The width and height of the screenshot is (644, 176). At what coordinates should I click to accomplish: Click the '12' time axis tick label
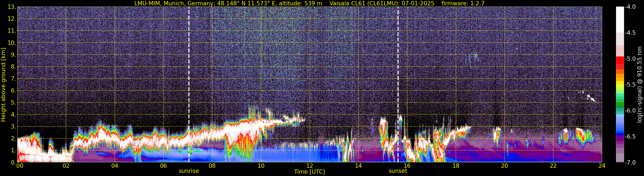(x=310, y=166)
